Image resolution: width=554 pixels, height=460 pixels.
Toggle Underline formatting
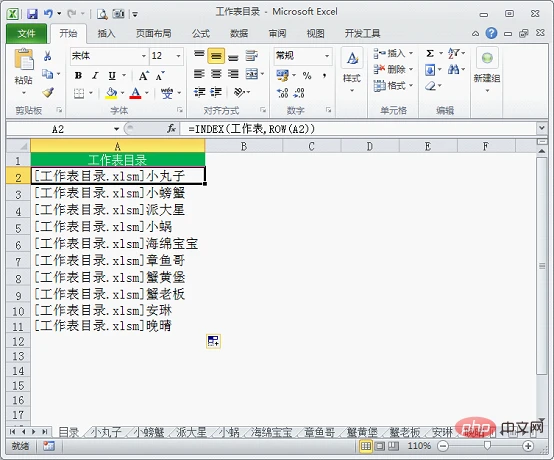point(112,76)
